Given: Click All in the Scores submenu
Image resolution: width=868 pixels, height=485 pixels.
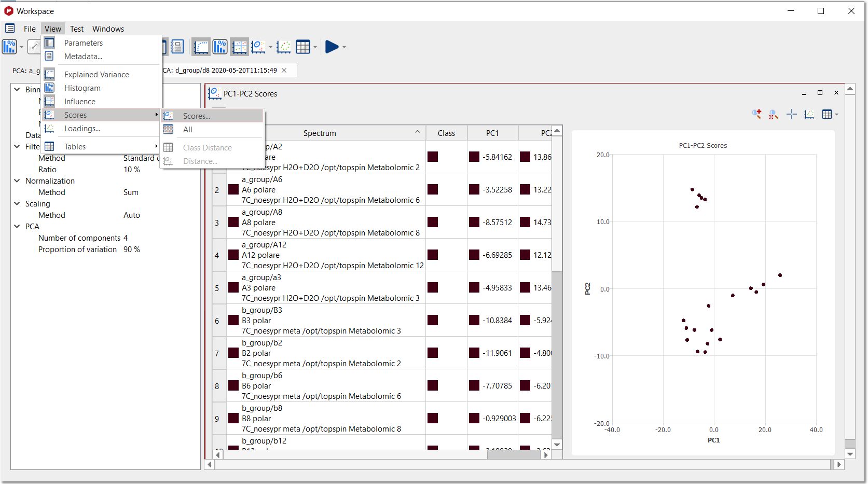Looking at the screenshot, I should [212, 130].
